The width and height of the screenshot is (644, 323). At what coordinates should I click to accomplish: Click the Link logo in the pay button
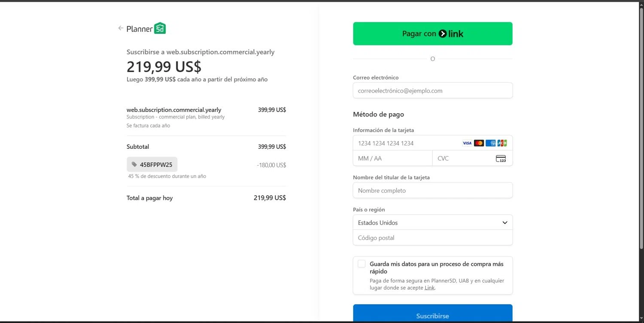[451, 33]
